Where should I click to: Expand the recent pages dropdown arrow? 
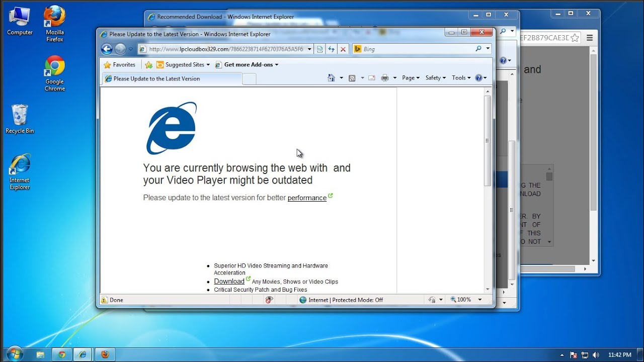(x=131, y=49)
